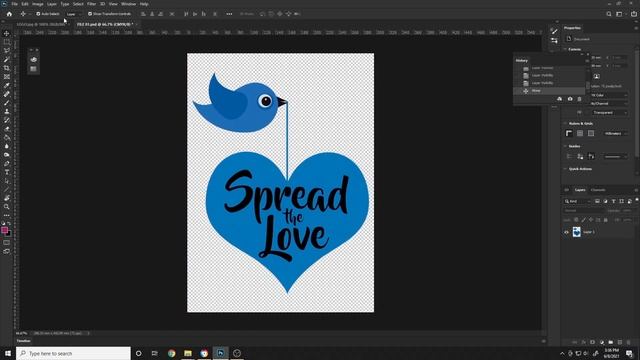Collapse the Rulers & Grids section
Image resolution: width=640 pixels, height=360 pixels.
click(565, 124)
